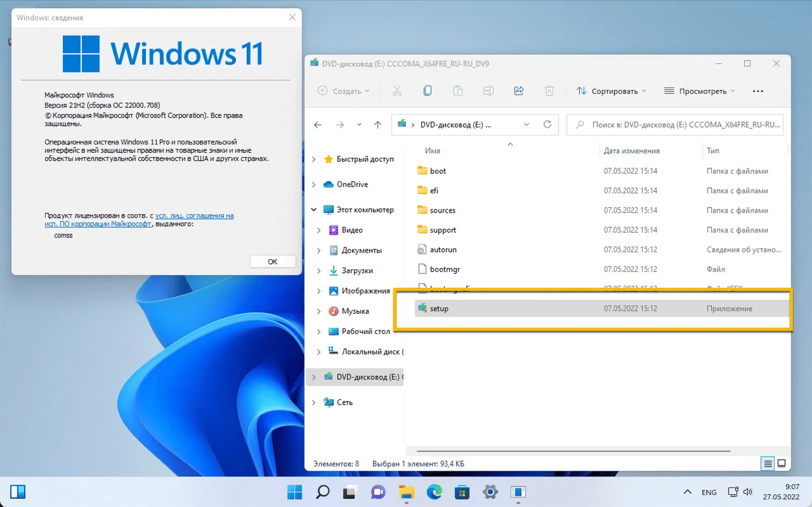The image size is (812, 507).
Task: Expand Быстрый доступ in navigation pane
Action: pos(314,159)
